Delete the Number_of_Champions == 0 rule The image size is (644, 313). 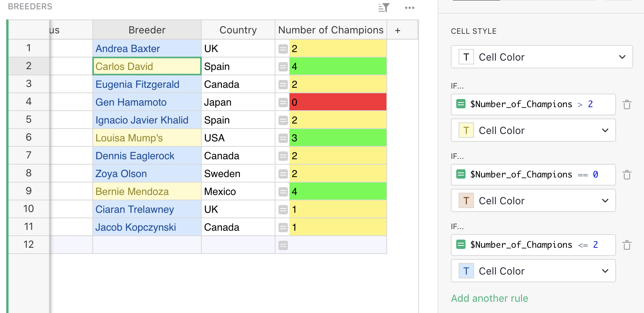coord(627,175)
